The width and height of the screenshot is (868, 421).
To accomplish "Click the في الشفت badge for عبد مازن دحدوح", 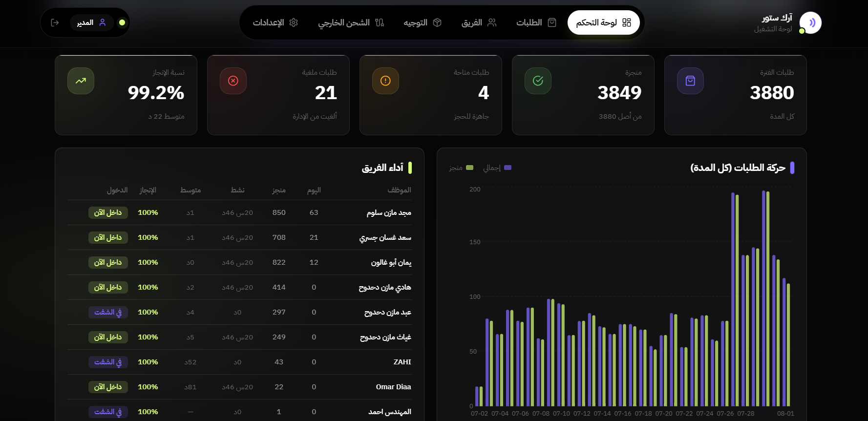I will coord(108,312).
